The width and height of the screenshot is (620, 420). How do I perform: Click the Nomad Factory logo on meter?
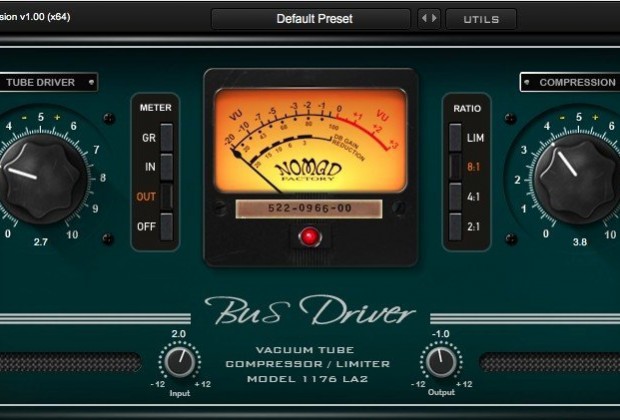(x=308, y=170)
